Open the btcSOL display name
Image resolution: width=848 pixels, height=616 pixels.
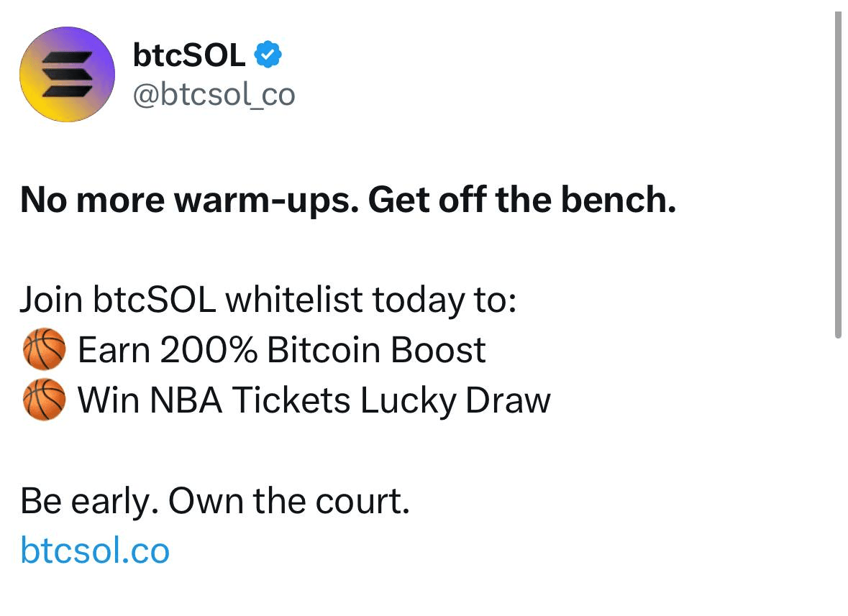[x=189, y=55]
